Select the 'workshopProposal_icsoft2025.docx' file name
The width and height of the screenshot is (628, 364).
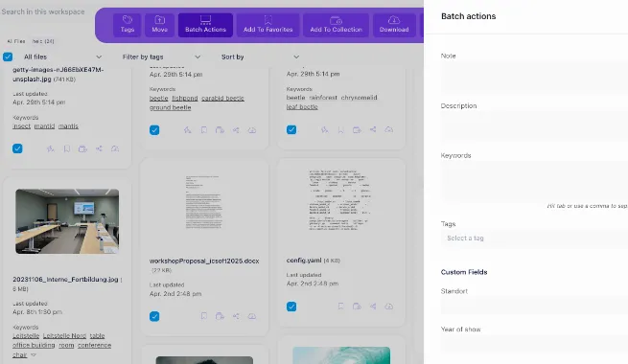[204, 261]
